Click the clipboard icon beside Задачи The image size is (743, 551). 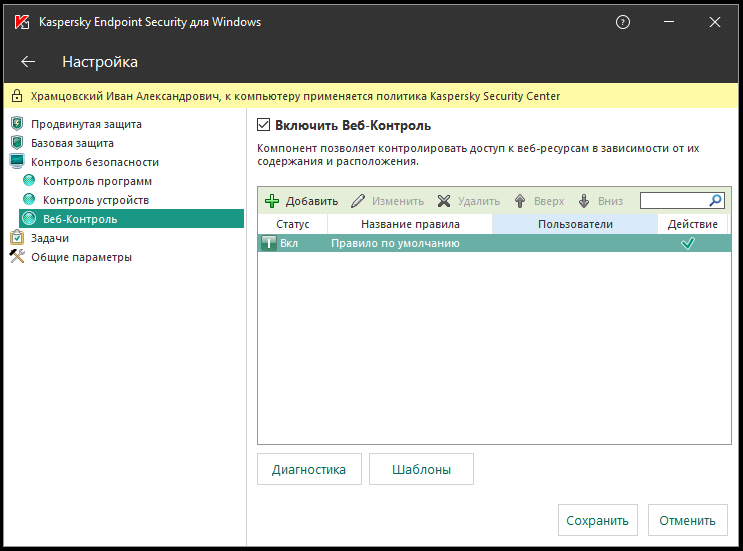tap(17, 238)
